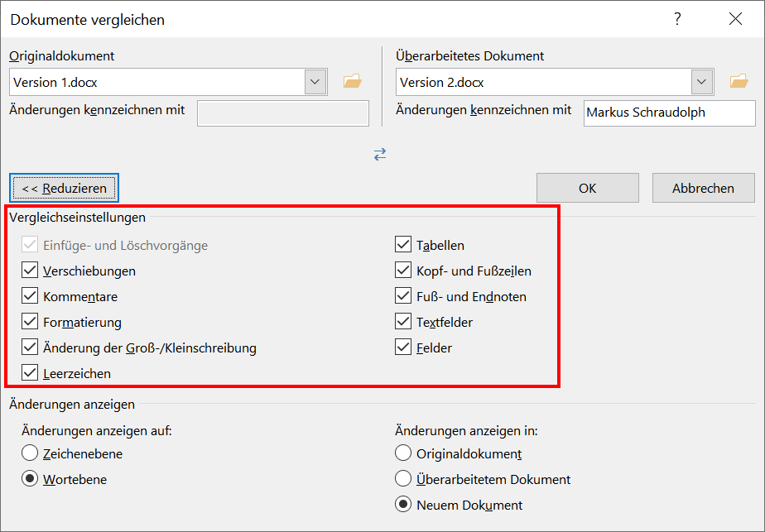Click the Markus Schraudolph name field
The width and height of the screenshot is (765, 532).
click(x=669, y=113)
